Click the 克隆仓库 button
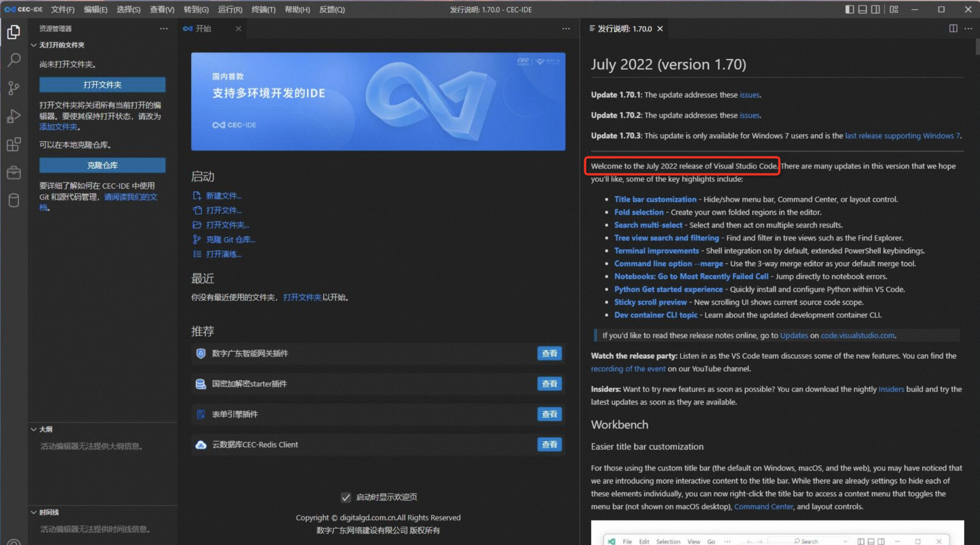This screenshot has height=545, width=980. 102,165
